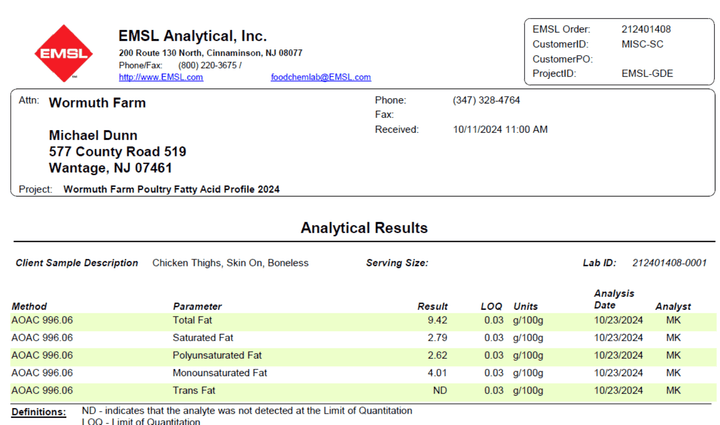This screenshot has height=425, width=720.
Task: Click the foodchemlab@EMSL.com email link
Action: pyautogui.click(x=320, y=77)
